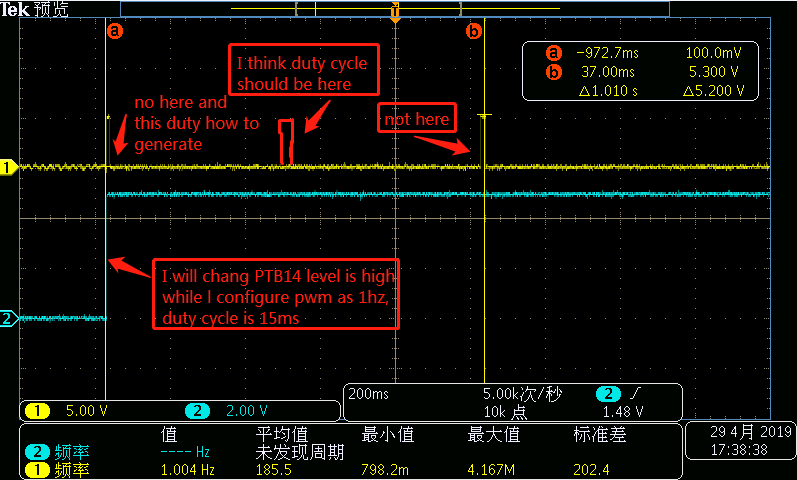
Task: Click cursor a icon in the readout box
Action: coord(554,53)
